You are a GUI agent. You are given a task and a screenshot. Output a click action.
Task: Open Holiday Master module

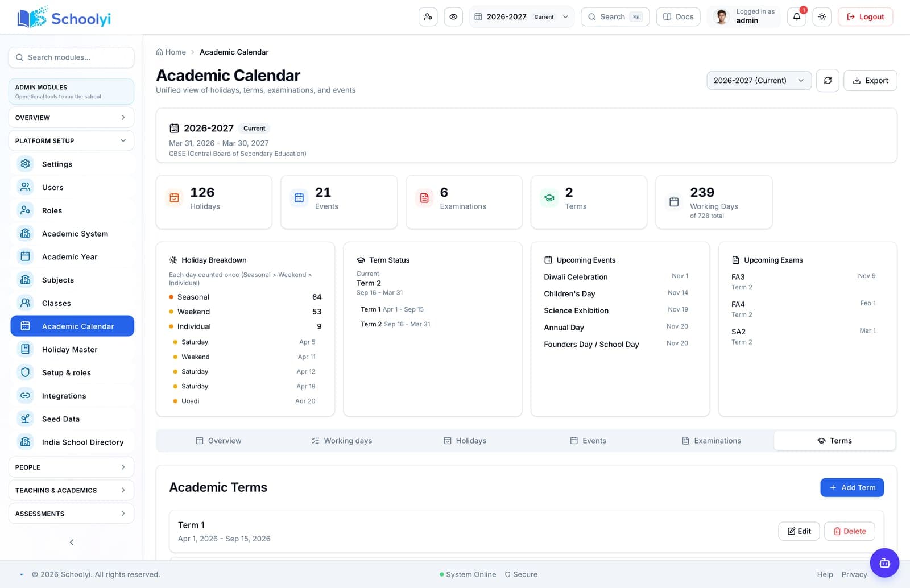coord(72,349)
